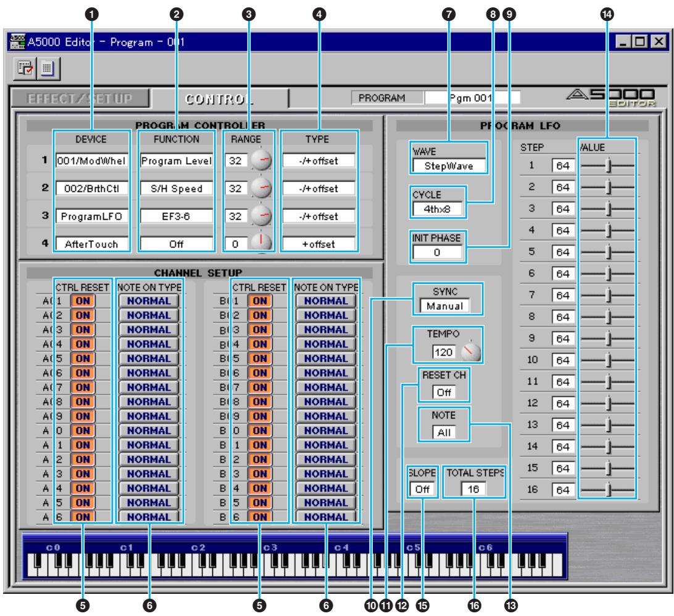
Task: Minimize the A5000 Editor window
Action: tap(623, 41)
